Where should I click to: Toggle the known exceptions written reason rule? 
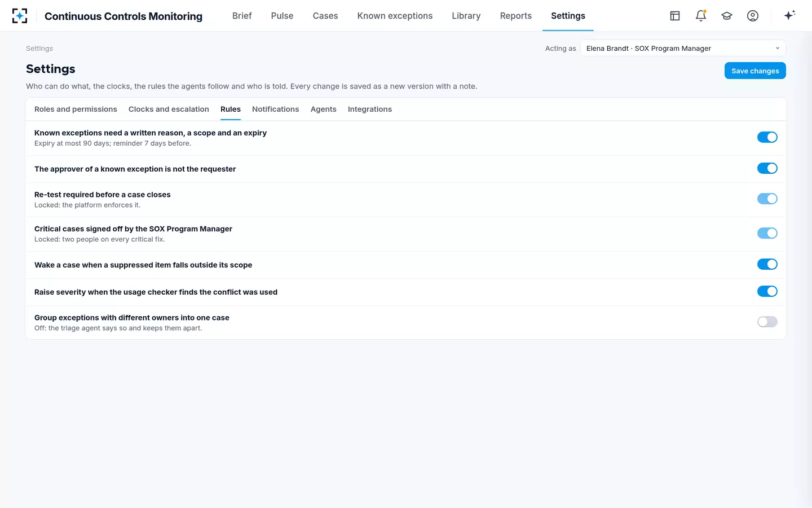click(x=767, y=137)
